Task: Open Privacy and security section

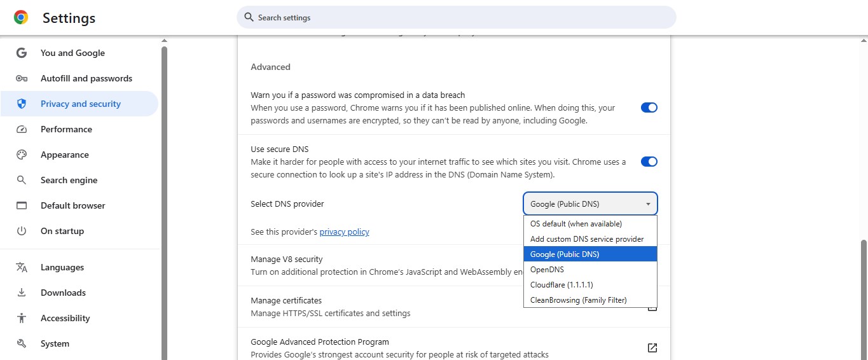Action: coord(79,104)
